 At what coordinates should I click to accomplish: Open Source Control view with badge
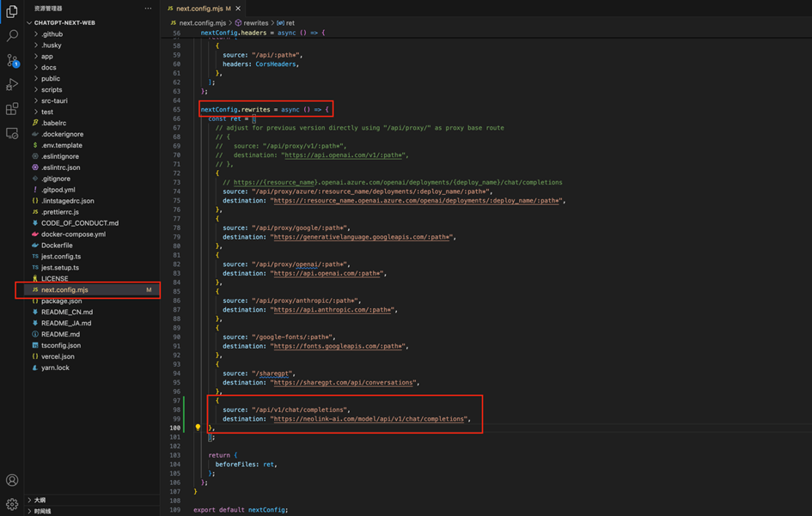point(12,61)
